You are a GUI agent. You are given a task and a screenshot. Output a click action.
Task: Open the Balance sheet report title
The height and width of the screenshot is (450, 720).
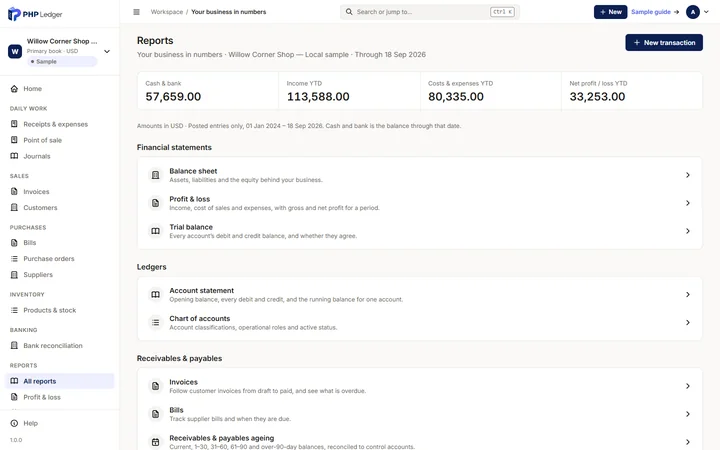[x=193, y=171]
